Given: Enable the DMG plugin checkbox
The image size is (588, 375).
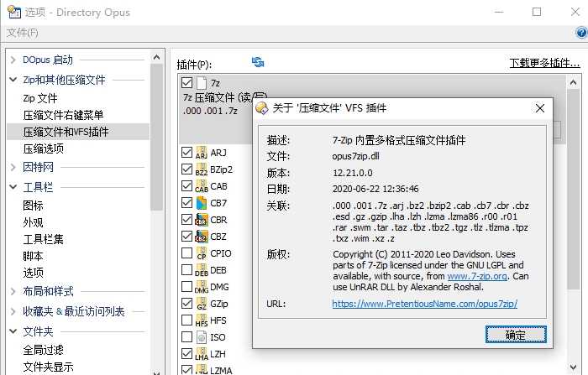Looking at the screenshot, I should tap(186, 287).
